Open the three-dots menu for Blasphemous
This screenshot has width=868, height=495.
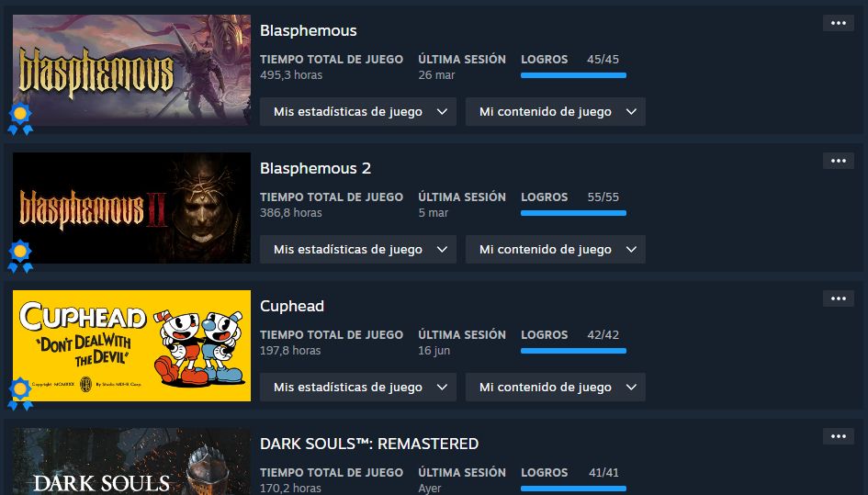838,23
